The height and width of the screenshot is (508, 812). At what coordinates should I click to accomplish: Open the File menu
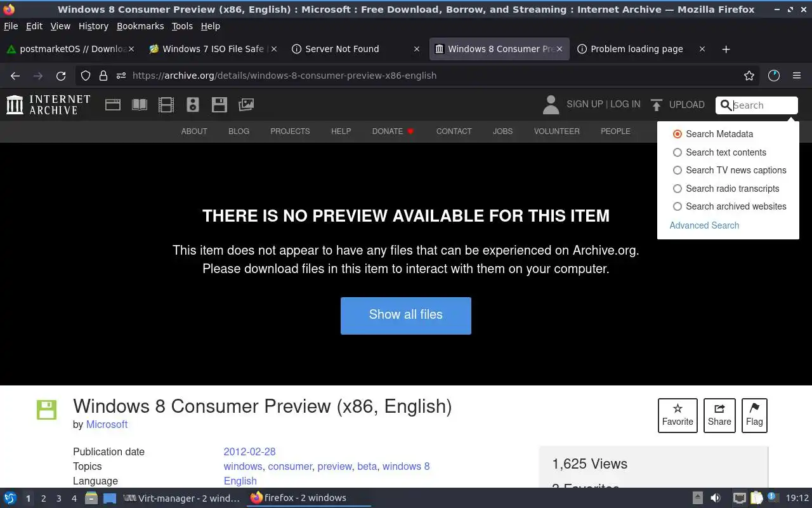click(11, 26)
